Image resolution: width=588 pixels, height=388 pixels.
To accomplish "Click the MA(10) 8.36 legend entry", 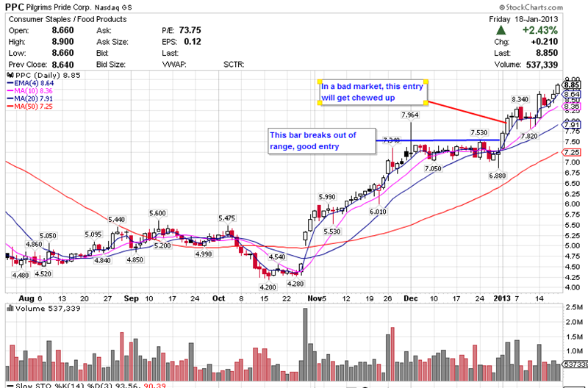I will [29, 91].
